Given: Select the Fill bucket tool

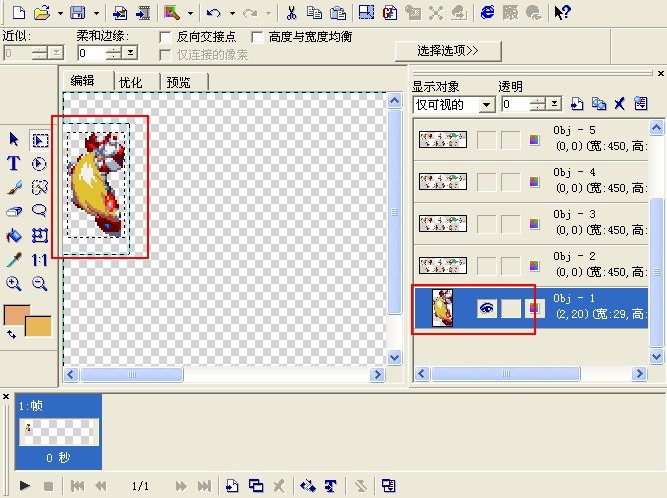Looking at the screenshot, I should pyautogui.click(x=14, y=235).
